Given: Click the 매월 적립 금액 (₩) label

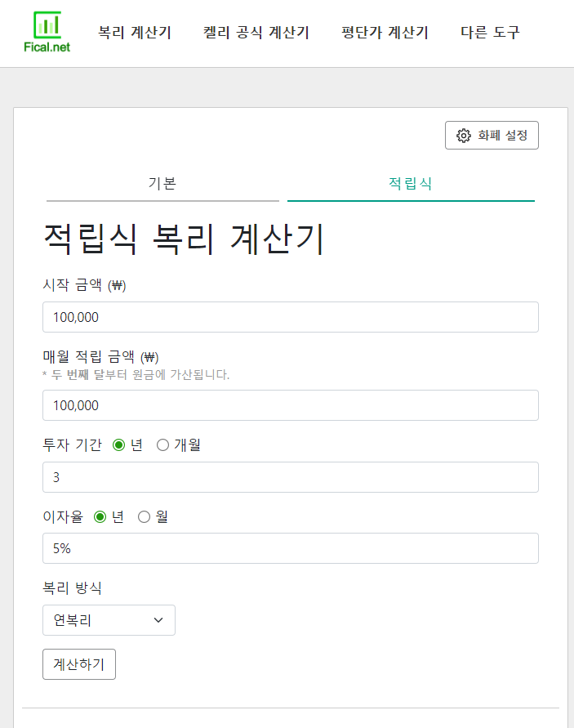Looking at the screenshot, I should pyautogui.click(x=100, y=356).
